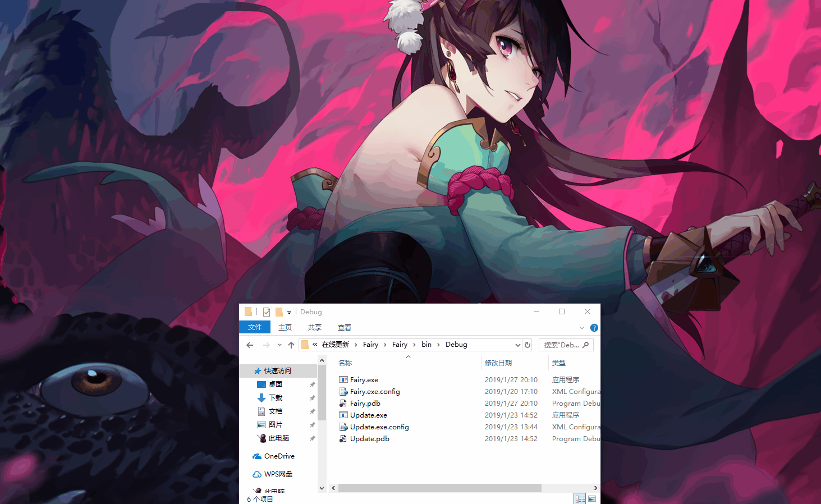Click the 应用程序 type of Update.exe

click(566, 415)
